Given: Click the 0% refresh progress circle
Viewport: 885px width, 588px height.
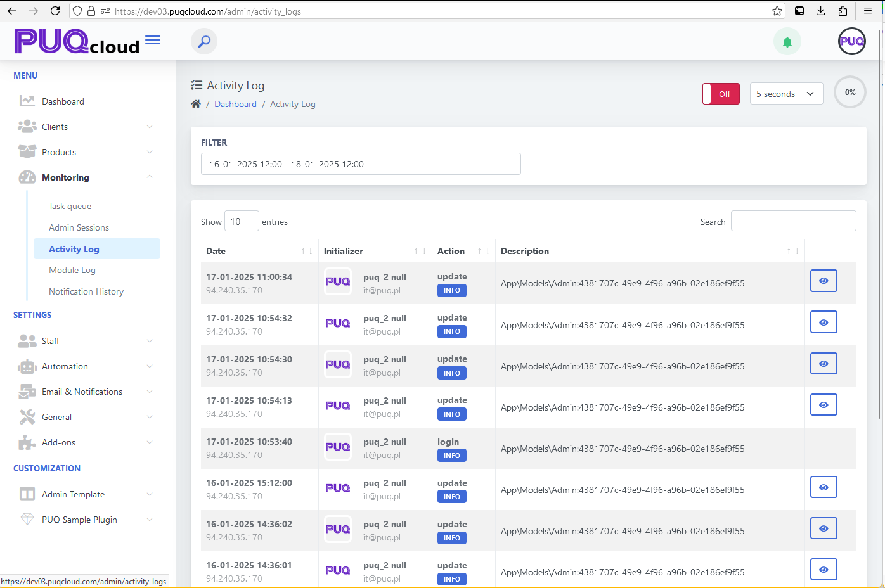Looking at the screenshot, I should pos(849,92).
